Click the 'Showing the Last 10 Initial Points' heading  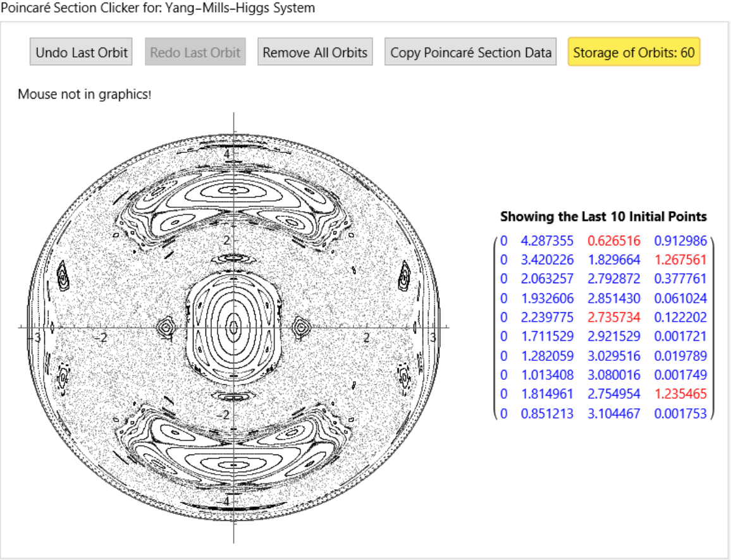coord(603,217)
